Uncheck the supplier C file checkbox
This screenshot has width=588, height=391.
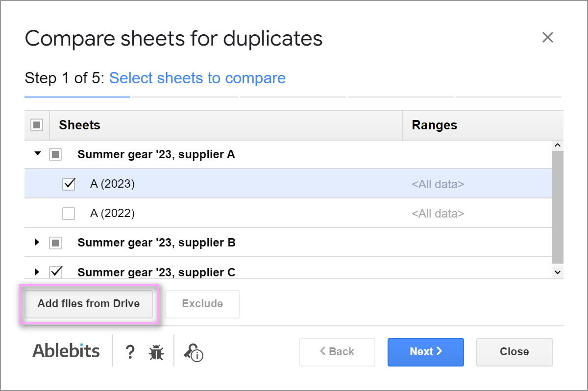click(56, 272)
